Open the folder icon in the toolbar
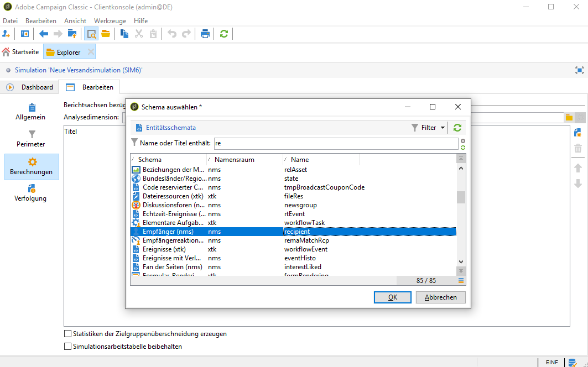 tap(105, 34)
